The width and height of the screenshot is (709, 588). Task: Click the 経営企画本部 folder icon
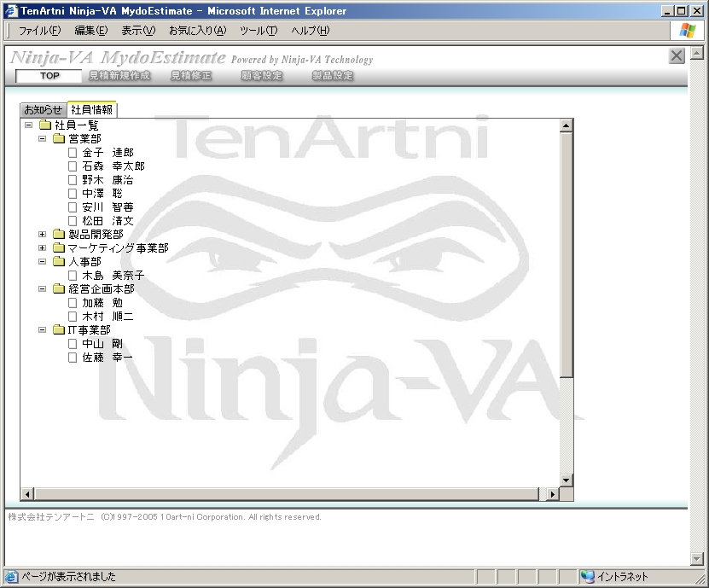59,288
